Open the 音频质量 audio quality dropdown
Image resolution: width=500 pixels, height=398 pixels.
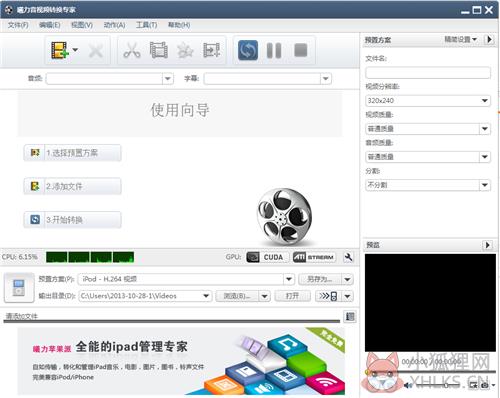(x=428, y=157)
